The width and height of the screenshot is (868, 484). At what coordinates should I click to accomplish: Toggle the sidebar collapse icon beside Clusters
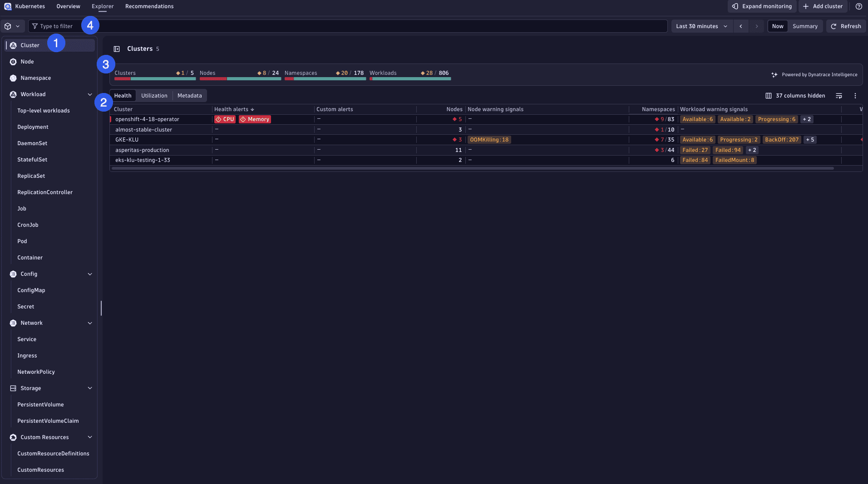117,49
